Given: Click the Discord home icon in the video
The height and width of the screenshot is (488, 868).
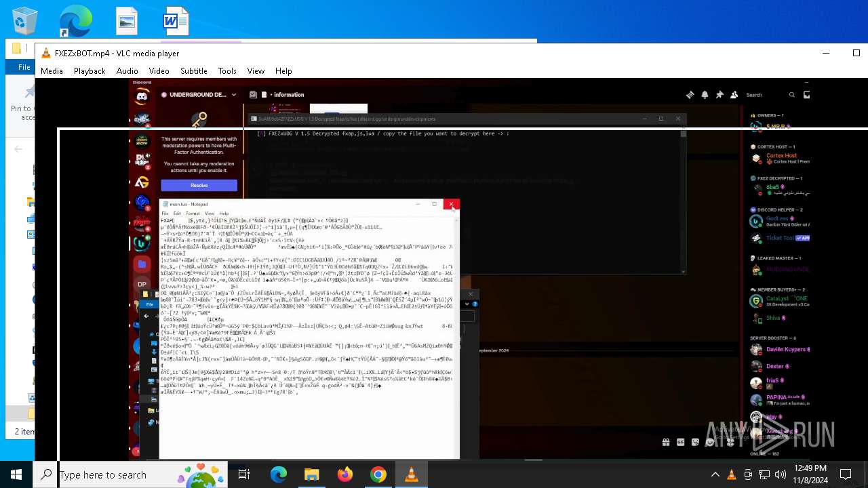Looking at the screenshot, I should coord(142,96).
